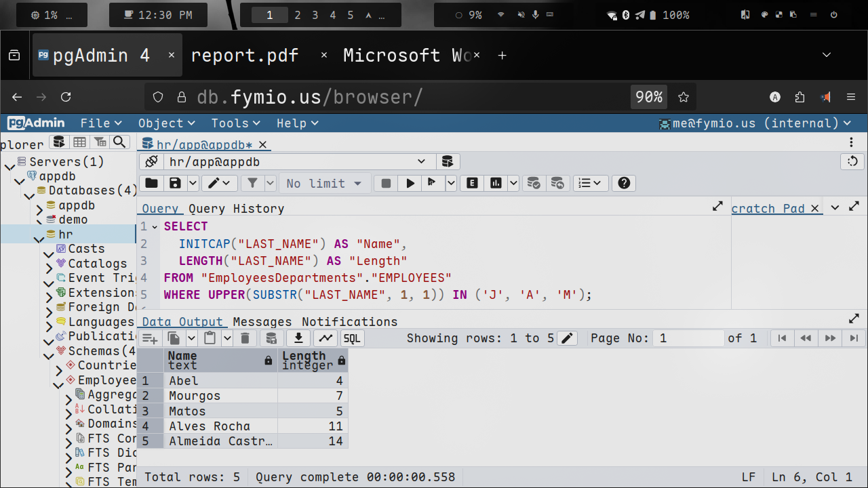
Task: Click the Explain query E button
Action: pyautogui.click(x=471, y=183)
